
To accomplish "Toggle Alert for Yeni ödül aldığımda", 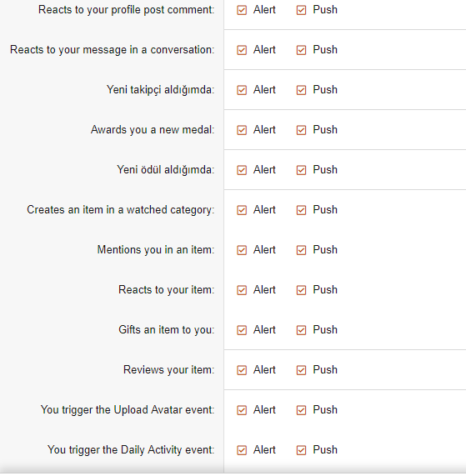I will [x=242, y=170].
